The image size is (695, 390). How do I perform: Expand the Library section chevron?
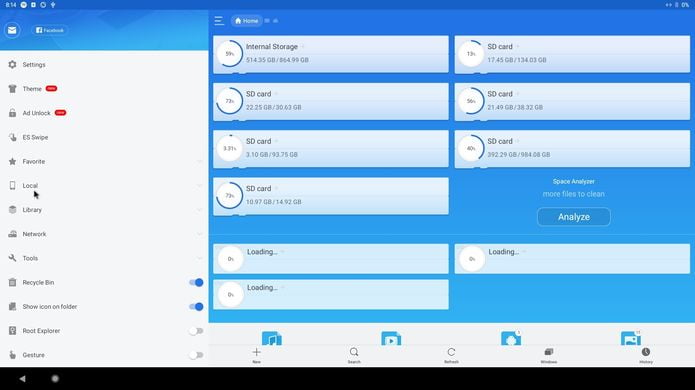pos(199,210)
